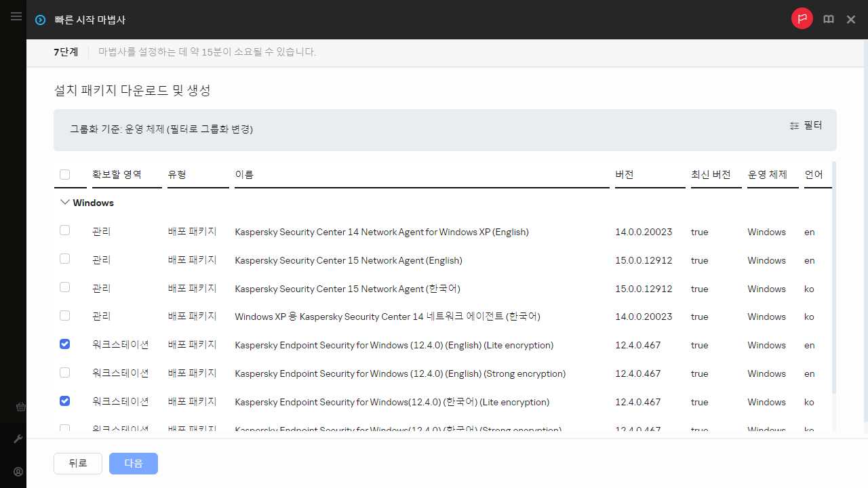This screenshot has width=868, height=488.
Task: Open console settings with the wrench icon
Action: coord(20,439)
